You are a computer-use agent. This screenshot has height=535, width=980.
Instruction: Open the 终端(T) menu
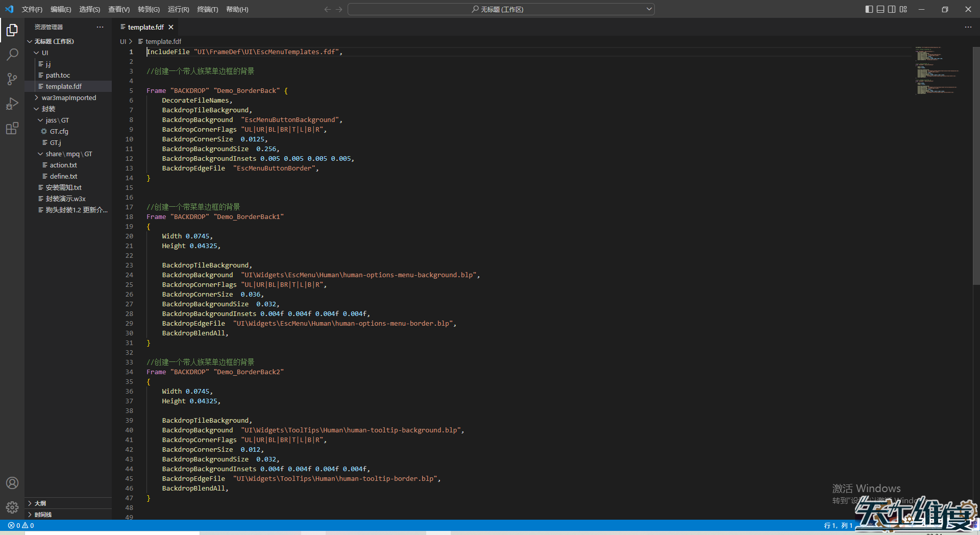click(207, 9)
